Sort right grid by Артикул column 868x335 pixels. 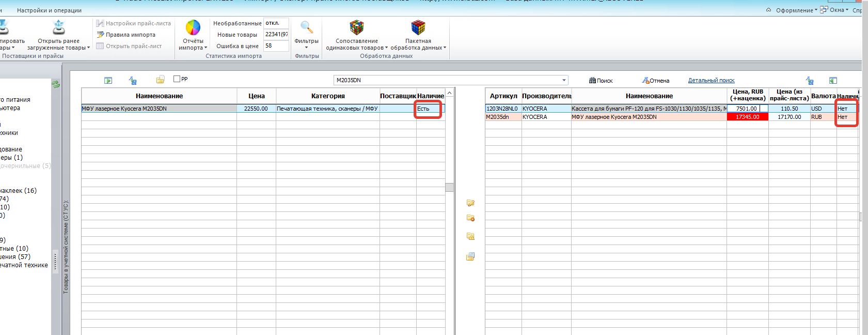pyautogui.click(x=503, y=96)
